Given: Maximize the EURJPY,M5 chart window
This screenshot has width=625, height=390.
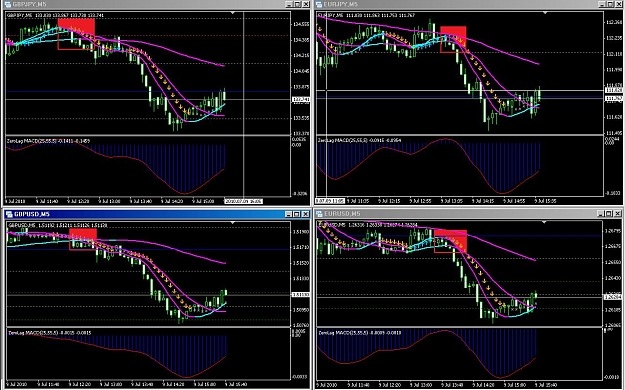Looking at the screenshot, I should pos(610,4).
